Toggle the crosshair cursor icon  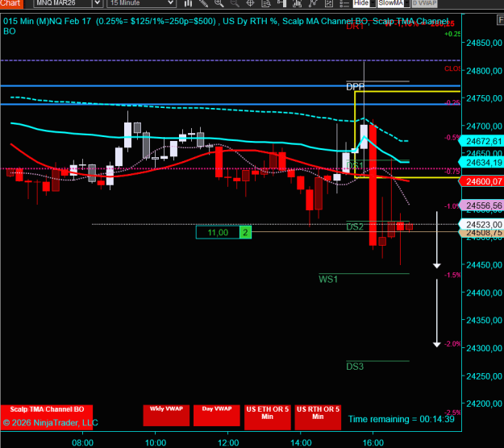[250, 3]
